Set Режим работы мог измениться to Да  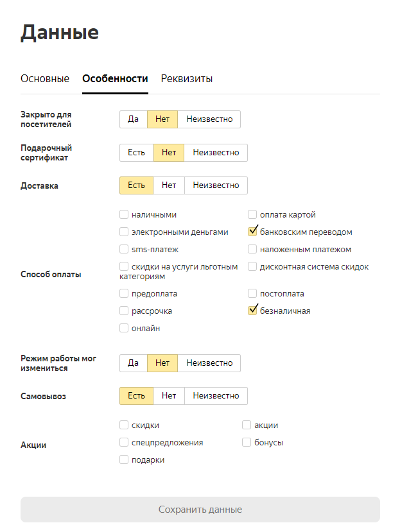point(134,363)
